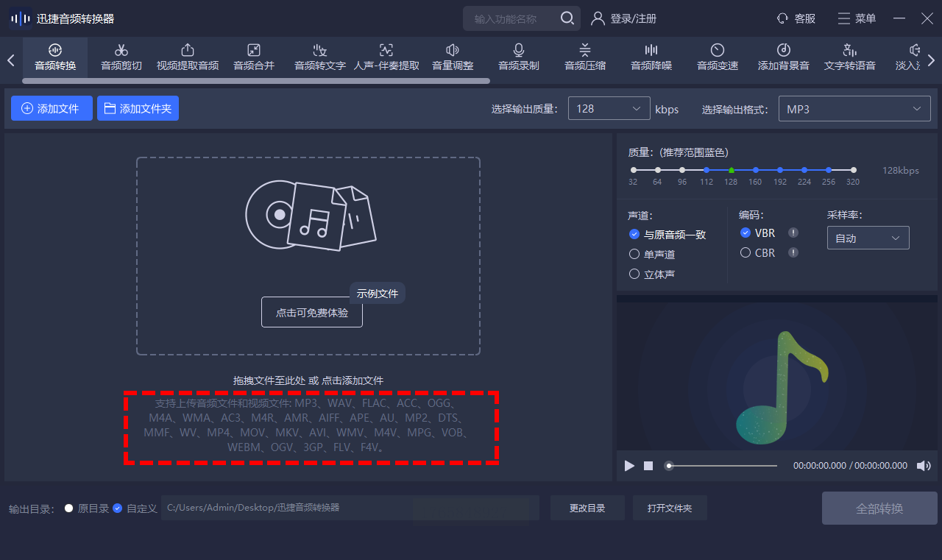Show earlier tools with left arrow
This screenshot has width=942, height=560.
coord(10,60)
